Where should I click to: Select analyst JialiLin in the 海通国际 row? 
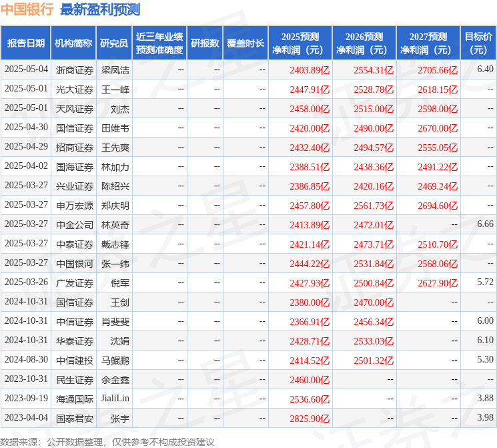(x=115, y=398)
